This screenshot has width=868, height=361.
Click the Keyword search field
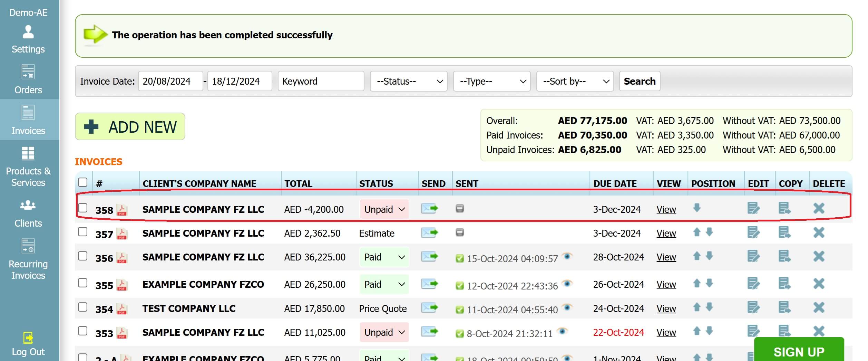[321, 82]
